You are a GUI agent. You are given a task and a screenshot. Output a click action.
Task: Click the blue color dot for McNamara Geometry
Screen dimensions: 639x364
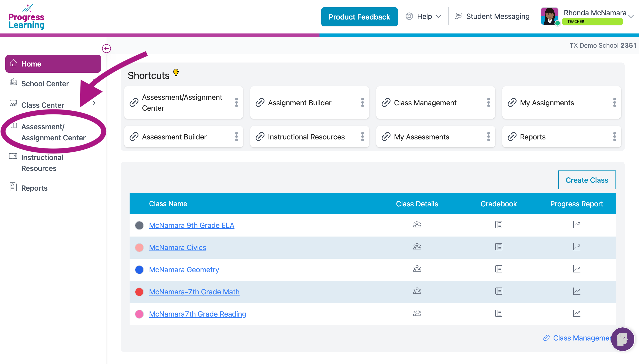click(x=139, y=270)
